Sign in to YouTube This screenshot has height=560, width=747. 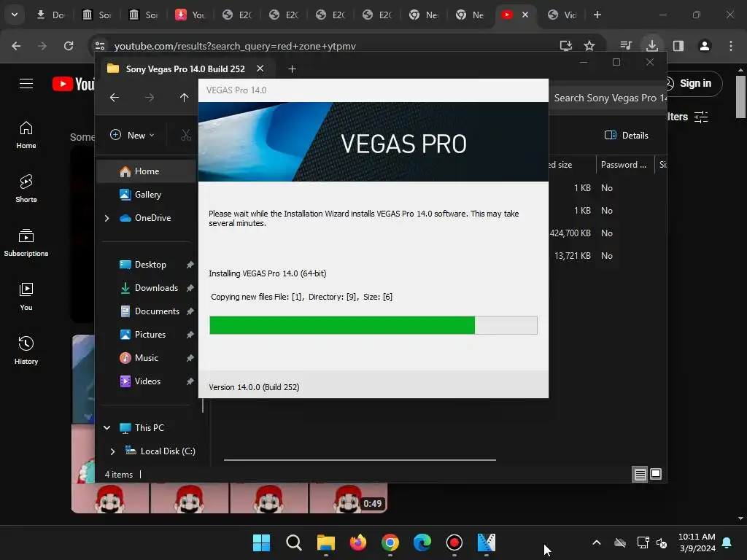[689, 83]
